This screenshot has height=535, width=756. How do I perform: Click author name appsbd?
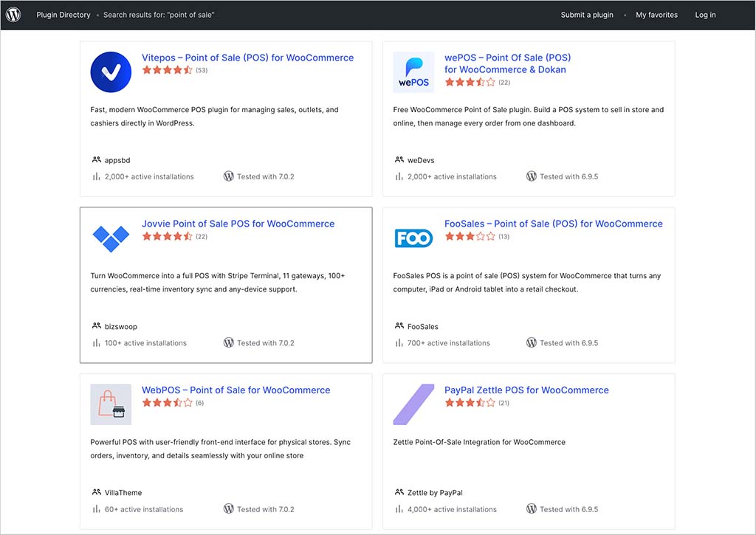pos(117,161)
